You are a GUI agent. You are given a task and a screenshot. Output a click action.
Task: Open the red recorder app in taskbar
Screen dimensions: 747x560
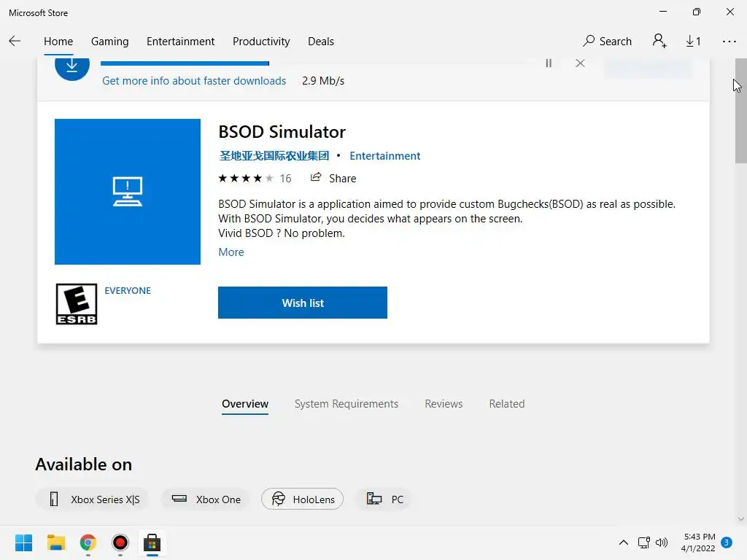120,542
